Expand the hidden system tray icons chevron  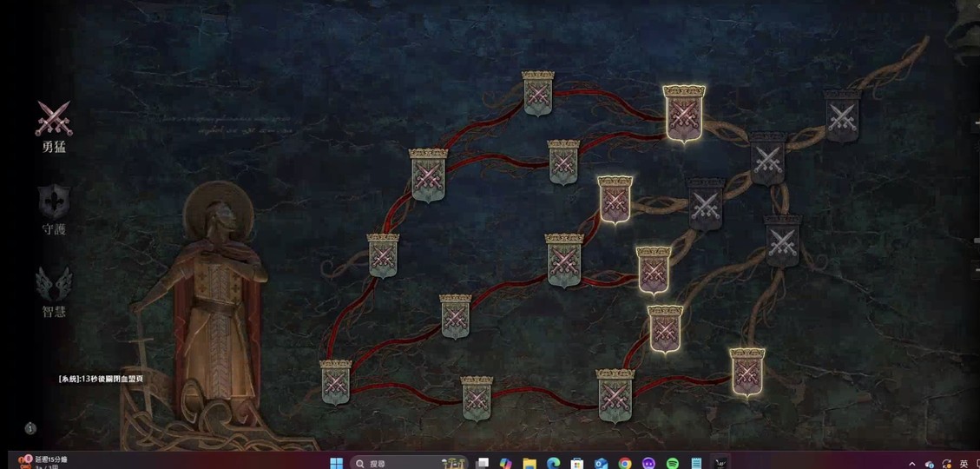click(x=912, y=464)
